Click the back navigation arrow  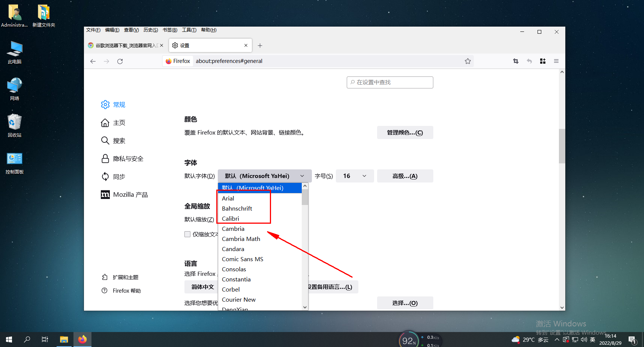click(93, 61)
